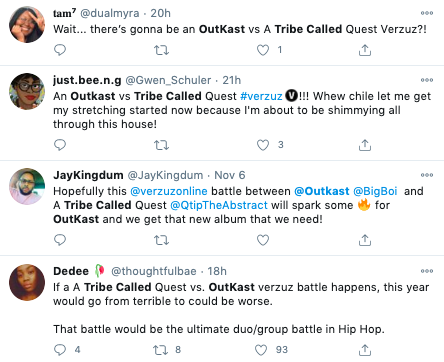Retweet JayKingdum's tweet
The image size is (444, 362).
coord(161,240)
